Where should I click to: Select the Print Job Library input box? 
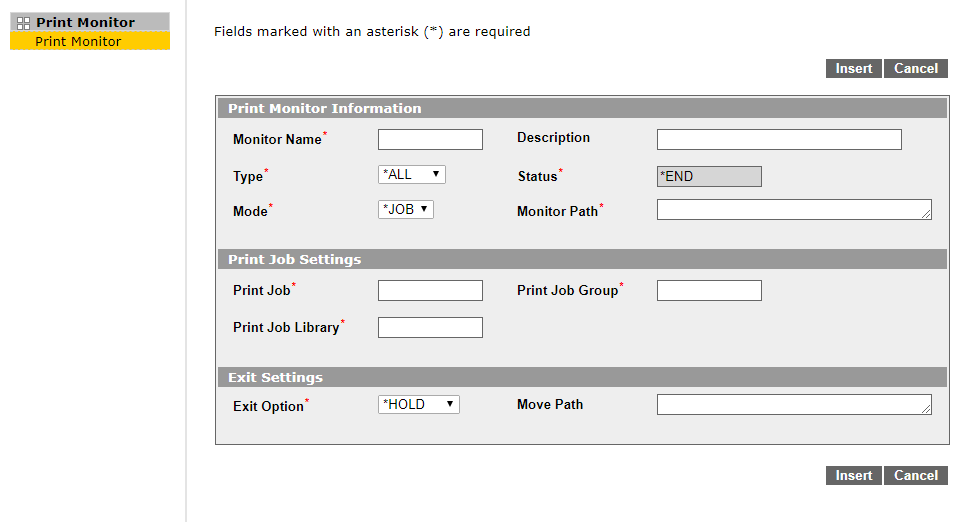point(430,327)
